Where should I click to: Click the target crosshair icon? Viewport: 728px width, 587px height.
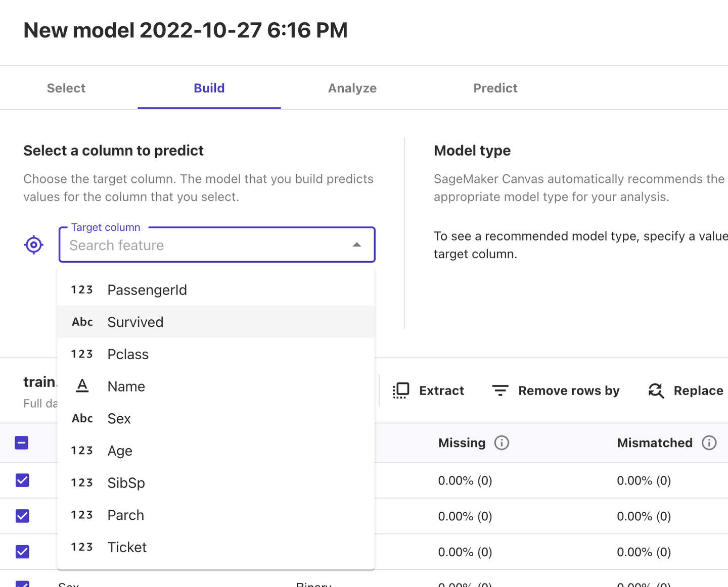pos(34,245)
